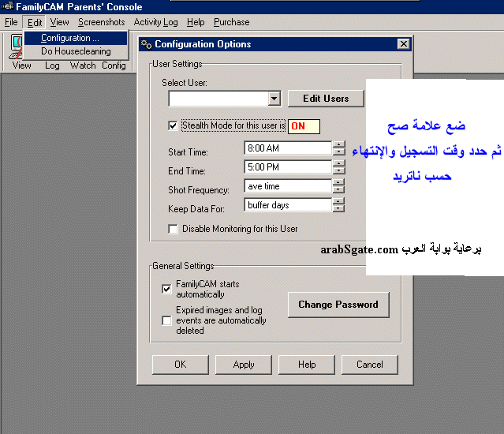This screenshot has width=504, height=434.
Task: Click the Cancel button
Action: coord(370,365)
